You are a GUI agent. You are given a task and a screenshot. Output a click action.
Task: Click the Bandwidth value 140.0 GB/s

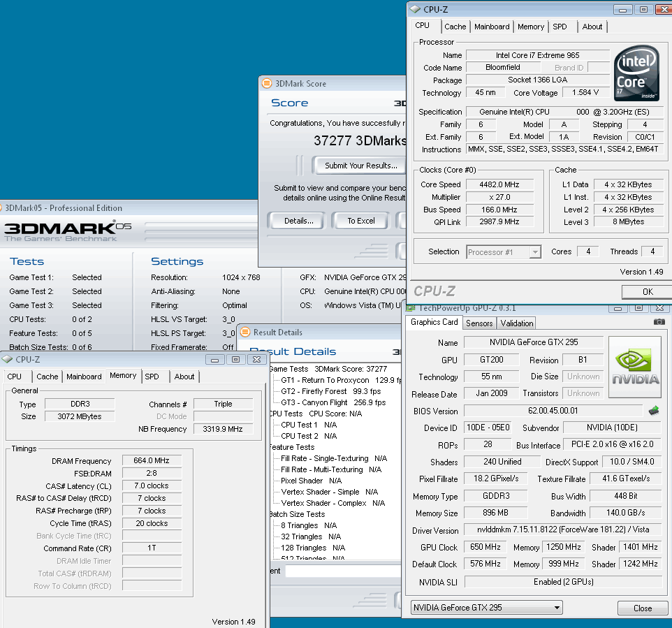(x=626, y=513)
